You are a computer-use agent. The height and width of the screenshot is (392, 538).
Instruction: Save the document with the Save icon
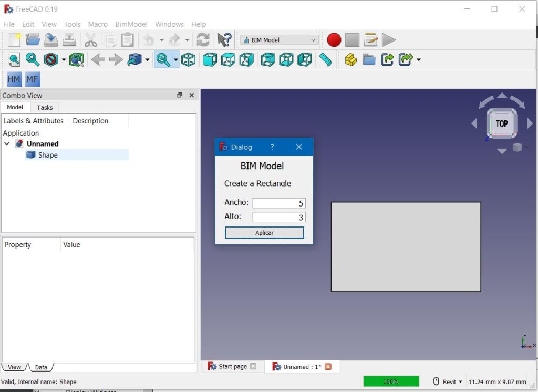pyautogui.click(x=51, y=40)
